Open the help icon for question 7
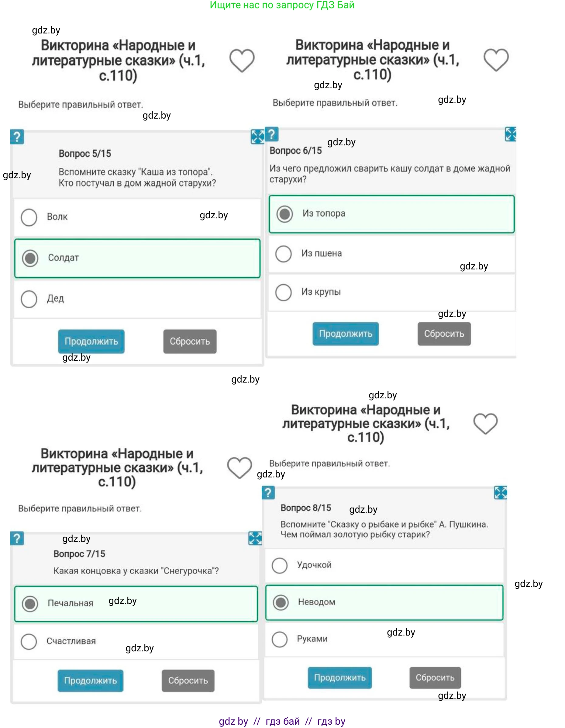565x728 pixels. 17,538
